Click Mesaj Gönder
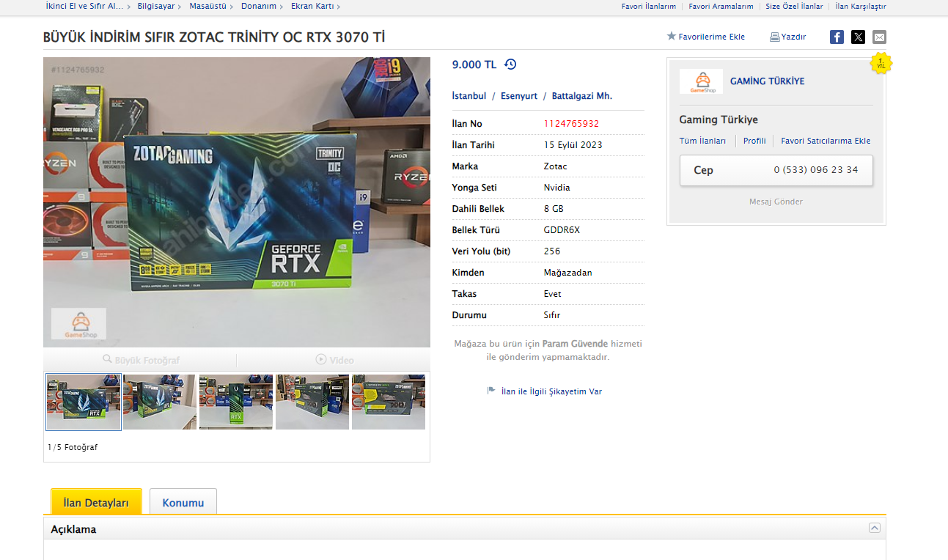Image resolution: width=948 pixels, height=560 pixels. click(x=776, y=202)
